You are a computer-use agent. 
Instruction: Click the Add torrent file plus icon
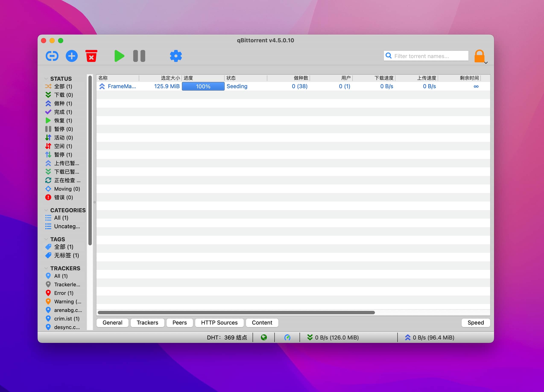click(x=72, y=56)
